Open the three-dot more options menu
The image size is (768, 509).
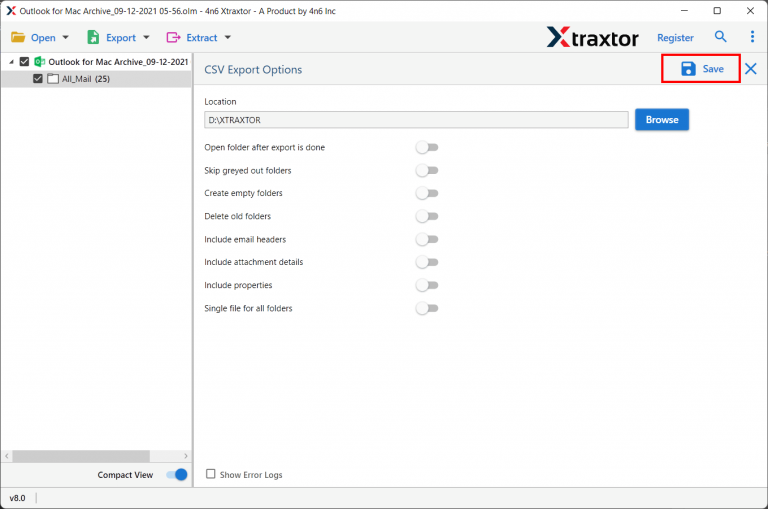tap(752, 37)
